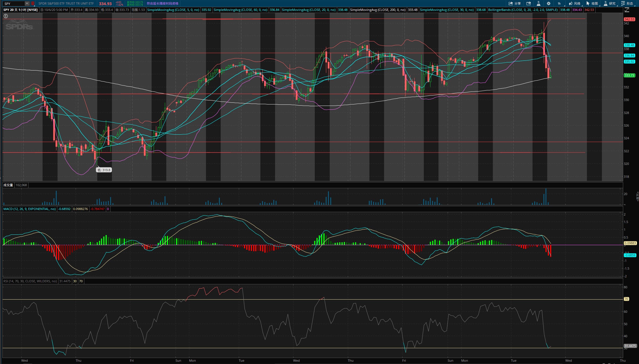This screenshot has height=364, width=639.
Task: Open the candlestick style (风格) menu
Action: [x=574, y=3]
